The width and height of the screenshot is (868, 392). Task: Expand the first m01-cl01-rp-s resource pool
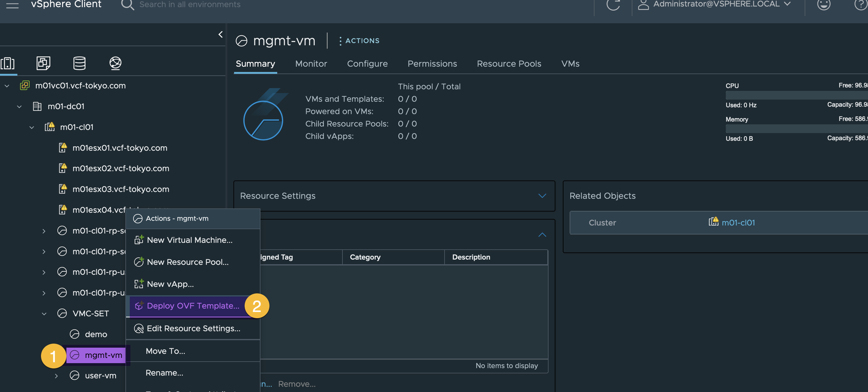coord(44,231)
